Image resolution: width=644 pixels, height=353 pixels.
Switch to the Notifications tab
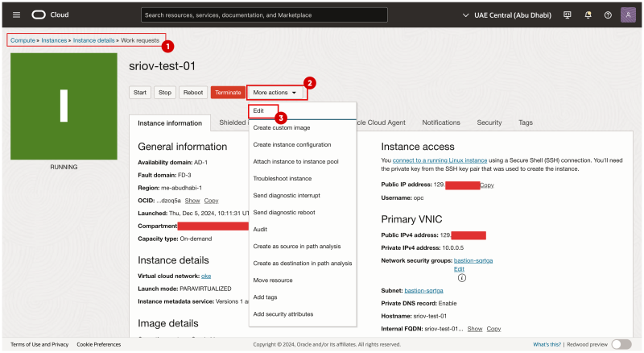(x=441, y=123)
